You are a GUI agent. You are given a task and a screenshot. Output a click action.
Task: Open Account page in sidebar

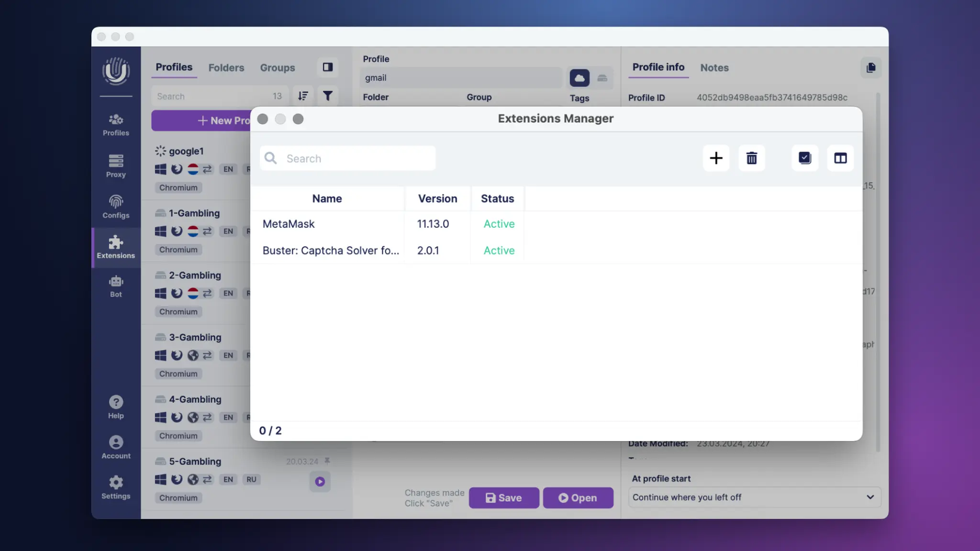(116, 447)
